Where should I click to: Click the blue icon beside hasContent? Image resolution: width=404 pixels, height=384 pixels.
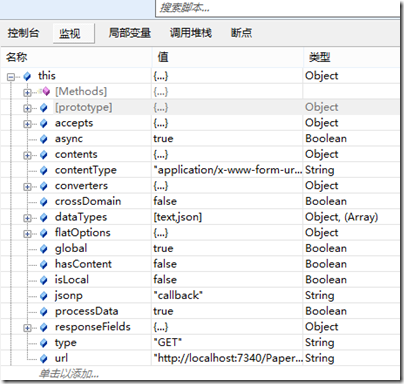pos(44,264)
